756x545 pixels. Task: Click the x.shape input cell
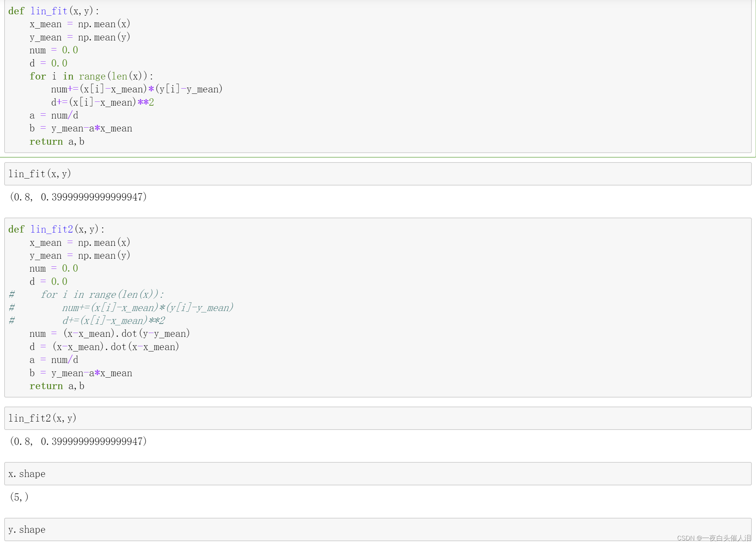click(378, 474)
